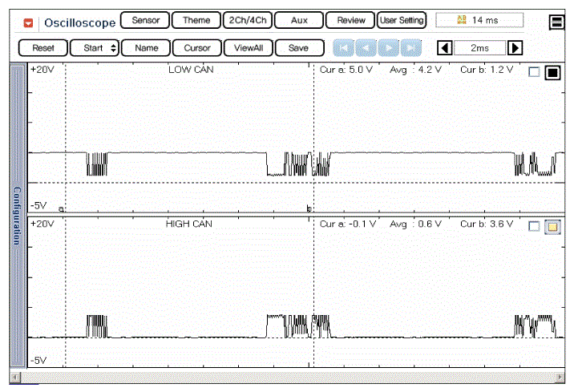This screenshot has width=574, height=392.
Task: Toggle the LOW CAN channel checkbox
Action: pos(535,73)
